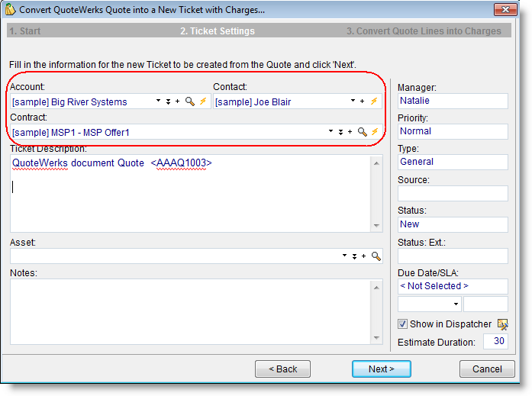
Task: Click inside the Notes text area
Action: (x=191, y=311)
